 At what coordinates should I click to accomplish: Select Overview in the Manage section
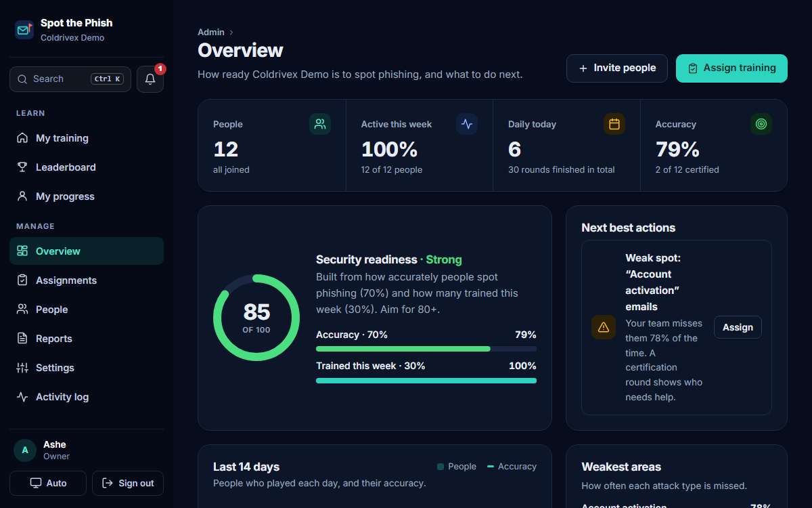coord(87,251)
